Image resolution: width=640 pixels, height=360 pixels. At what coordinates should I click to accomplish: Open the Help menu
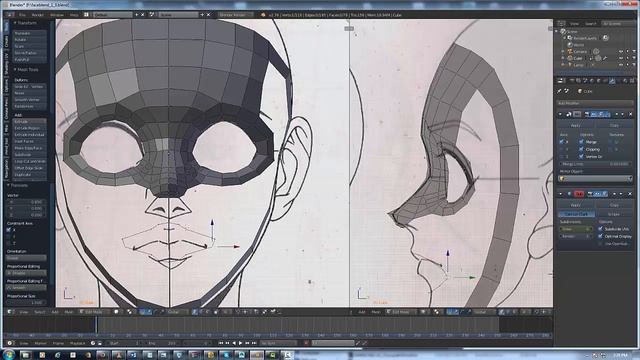click(x=73, y=15)
